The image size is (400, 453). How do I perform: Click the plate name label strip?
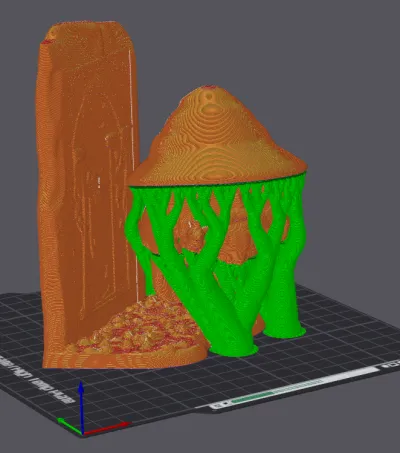(x=295, y=387)
